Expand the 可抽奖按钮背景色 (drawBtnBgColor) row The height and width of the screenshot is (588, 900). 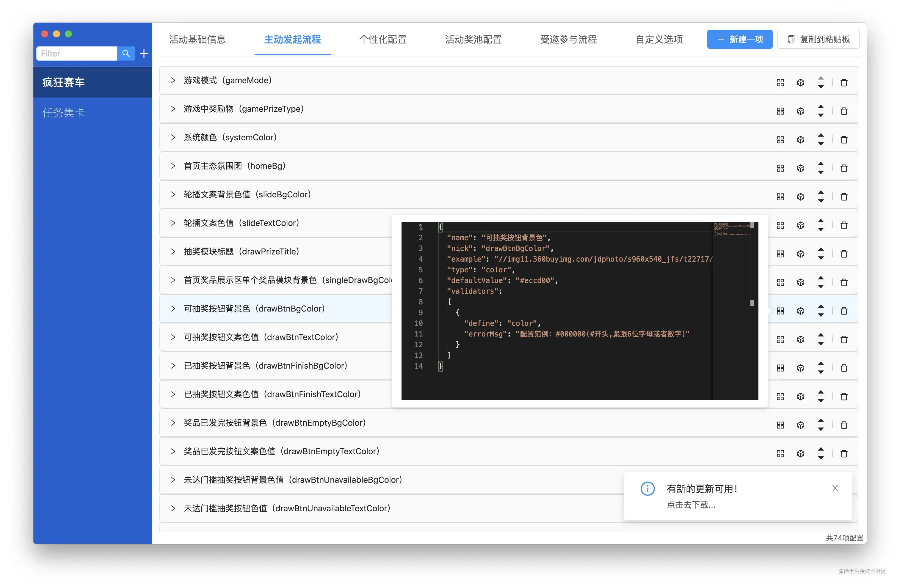[173, 308]
